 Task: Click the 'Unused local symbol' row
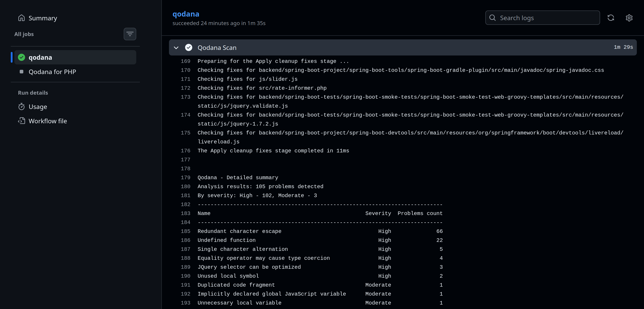click(320, 276)
